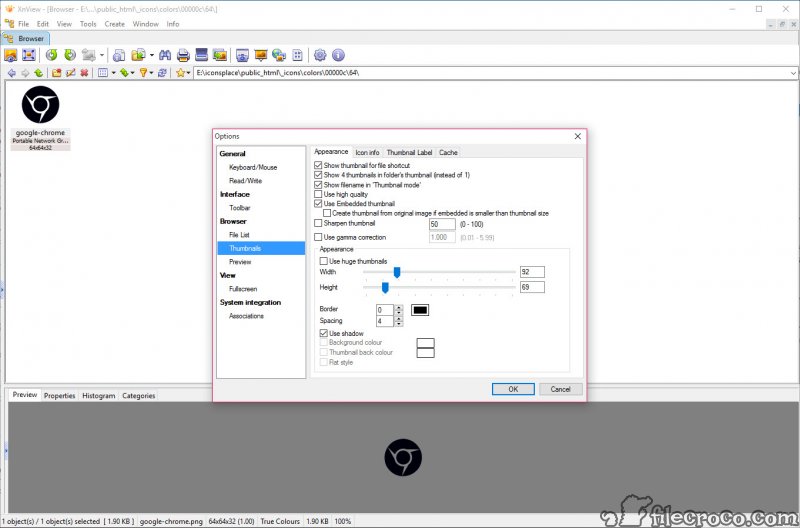Screen dimensions: 800x528
Task: Rotate image left with green counterclockwise icon
Action: pyautogui.click(x=52, y=55)
